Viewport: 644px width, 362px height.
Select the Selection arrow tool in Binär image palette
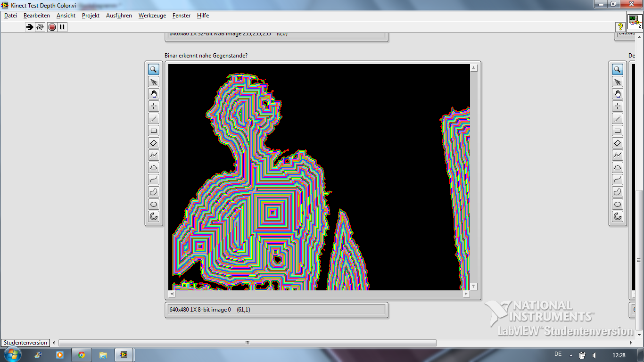[154, 82]
